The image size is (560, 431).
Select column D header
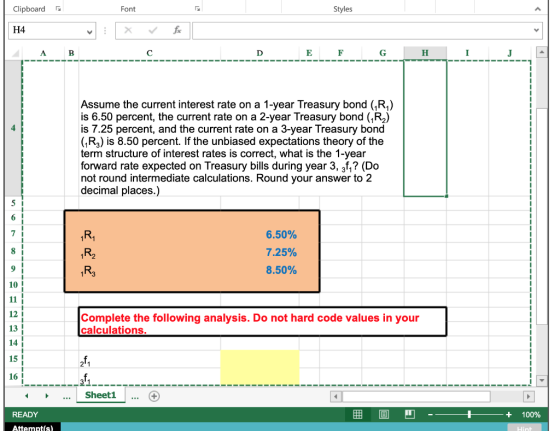pos(260,53)
